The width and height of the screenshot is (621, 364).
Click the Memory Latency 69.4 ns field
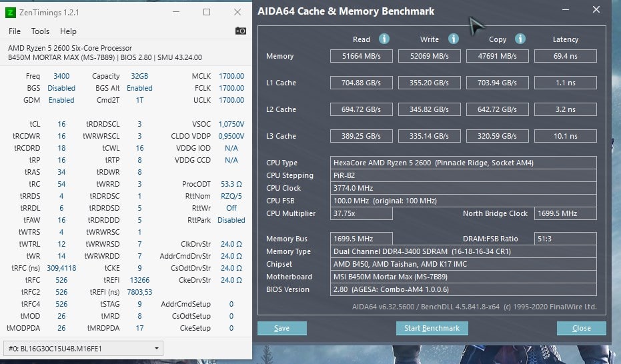tap(566, 57)
